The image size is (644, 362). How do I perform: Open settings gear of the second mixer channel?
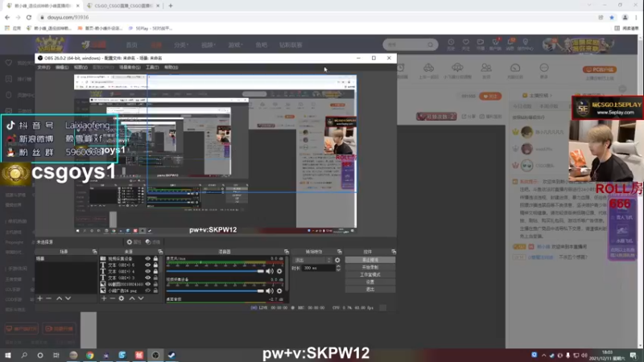click(279, 291)
